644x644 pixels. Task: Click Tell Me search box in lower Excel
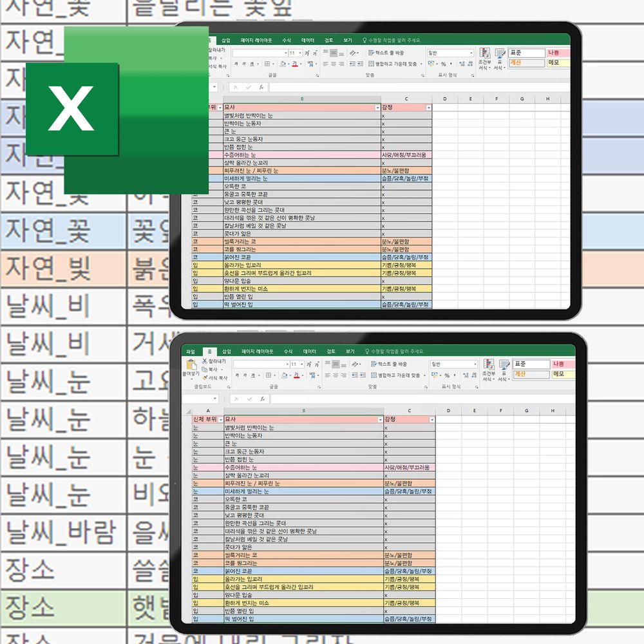point(395,352)
